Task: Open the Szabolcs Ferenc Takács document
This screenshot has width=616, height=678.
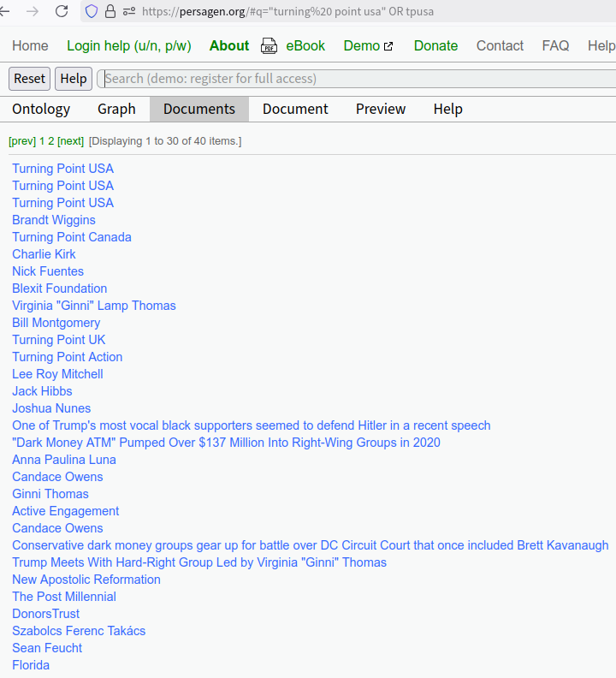Action: click(79, 631)
